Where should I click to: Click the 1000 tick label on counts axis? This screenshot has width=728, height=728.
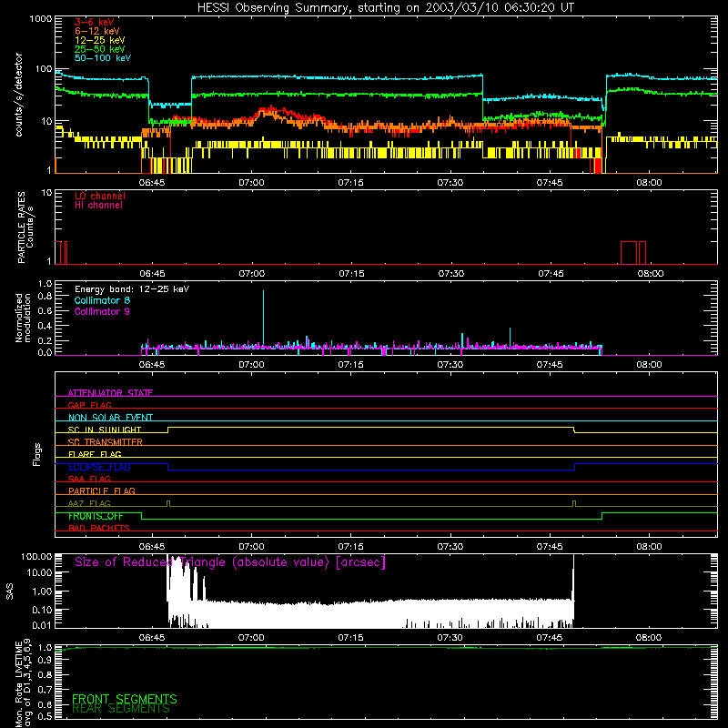click(40, 19)
